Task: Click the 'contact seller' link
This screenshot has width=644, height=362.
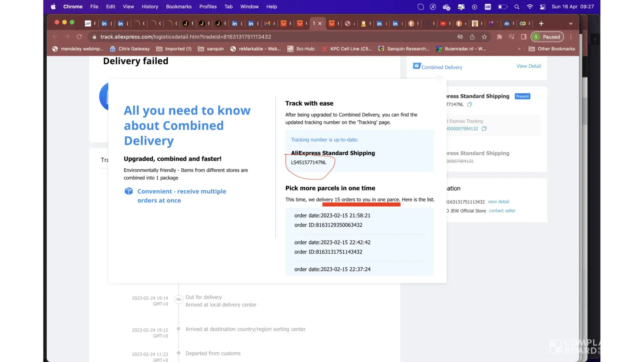Action: coord(502,211)
